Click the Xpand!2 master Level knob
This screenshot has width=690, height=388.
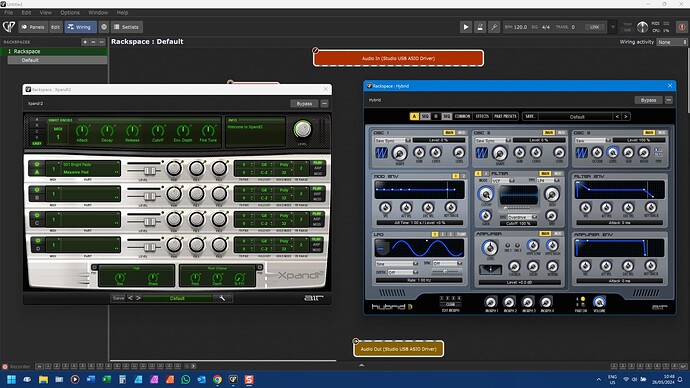point(302,129)
